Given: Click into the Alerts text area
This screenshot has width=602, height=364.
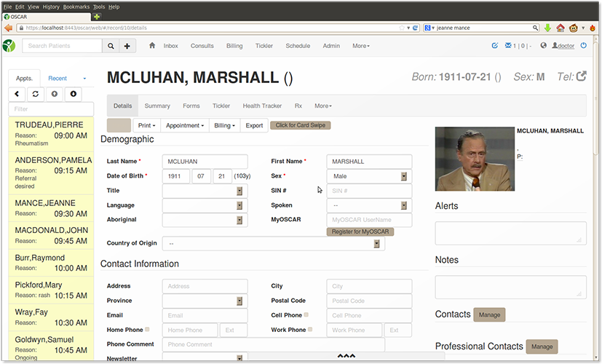Looking at the screenshot, I should [x=510, y=233].
